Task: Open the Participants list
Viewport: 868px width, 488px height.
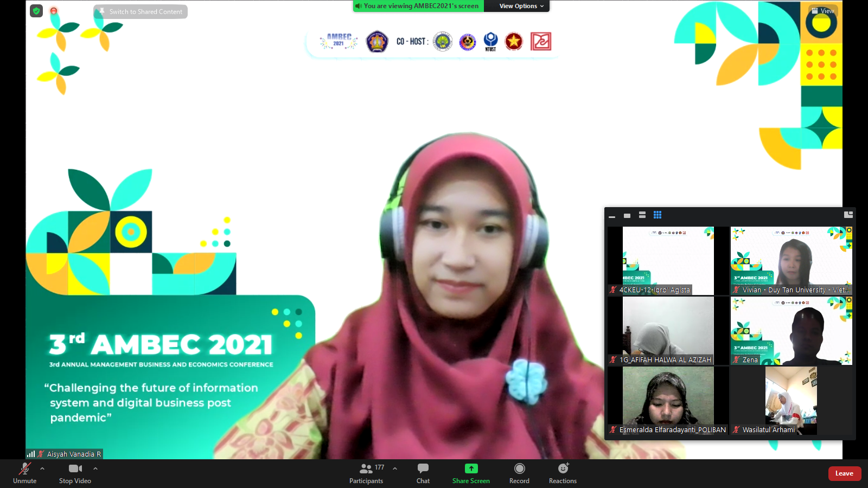Action: tap(366, 473)
